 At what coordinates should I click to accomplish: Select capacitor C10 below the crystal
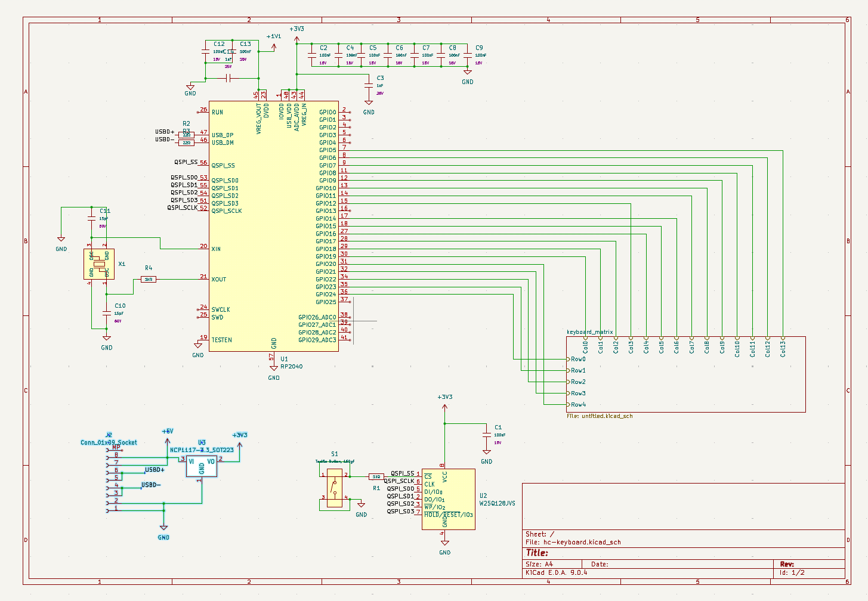click(x=107, y=313)
